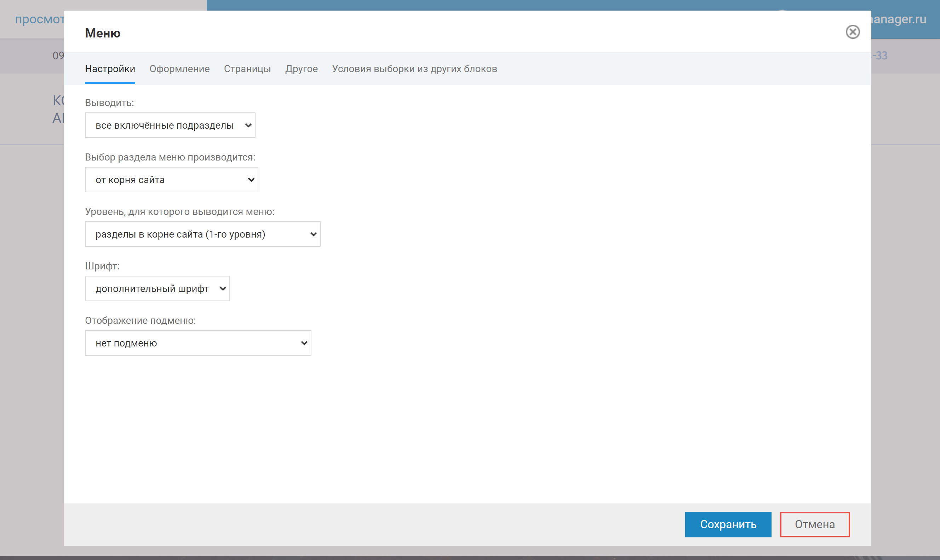
Task: Open menu level dropdown 'разделы в корне сайта'
Action: (x=202, y=234)
